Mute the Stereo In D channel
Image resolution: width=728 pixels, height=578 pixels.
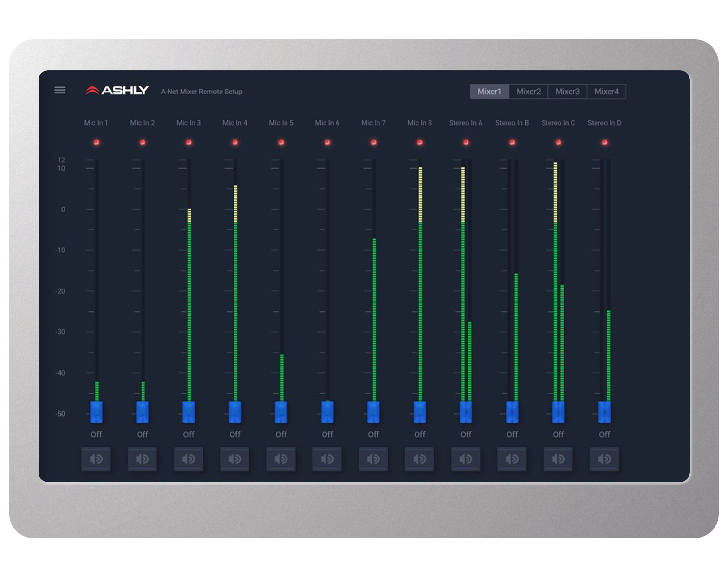(604, 459)
